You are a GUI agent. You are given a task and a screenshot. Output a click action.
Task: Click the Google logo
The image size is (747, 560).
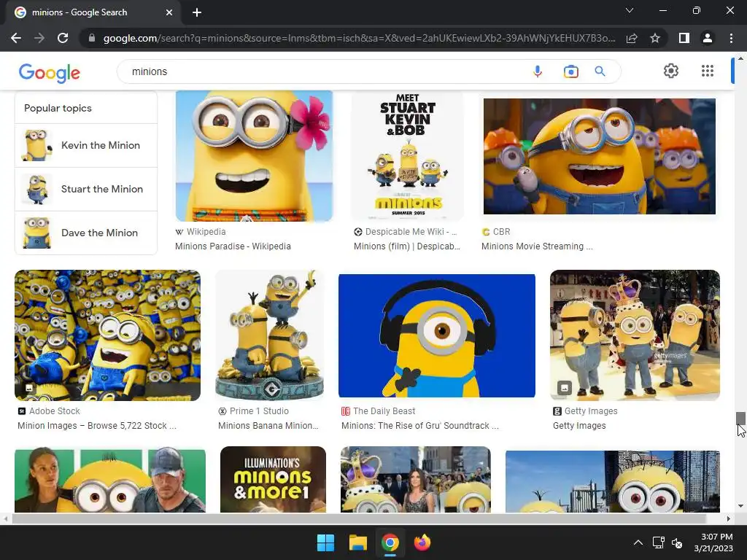[49, 72]
